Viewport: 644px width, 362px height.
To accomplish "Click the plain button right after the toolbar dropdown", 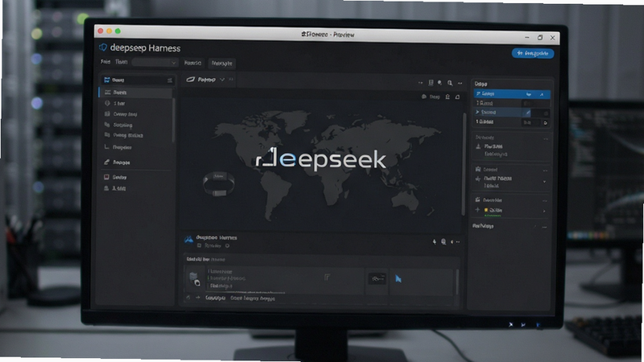I will [192, 63].
